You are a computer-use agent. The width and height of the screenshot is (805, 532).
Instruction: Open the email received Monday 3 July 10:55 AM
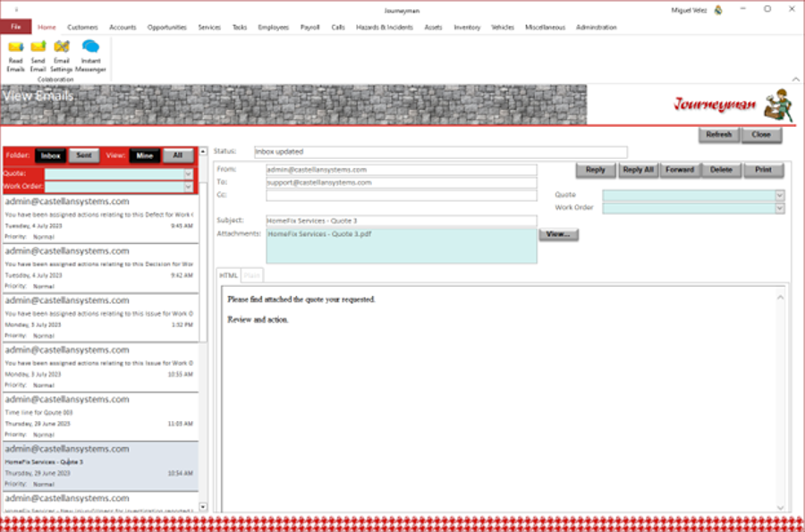(100, 367)
